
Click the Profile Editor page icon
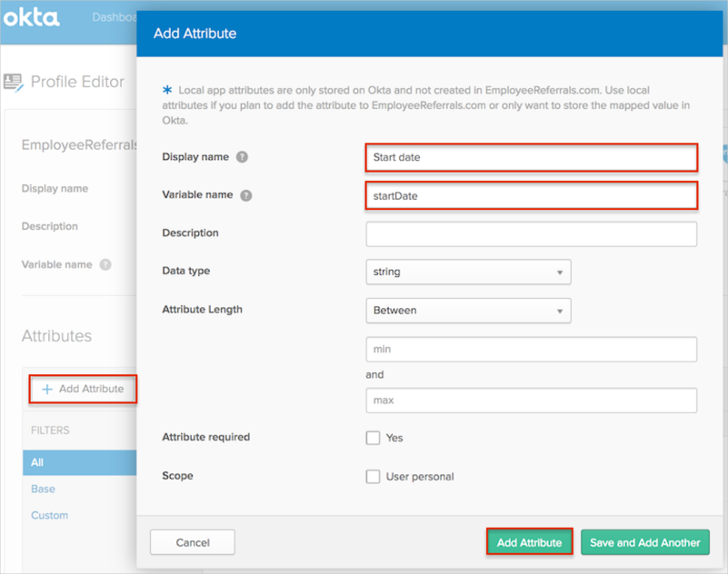click(13, 82)
